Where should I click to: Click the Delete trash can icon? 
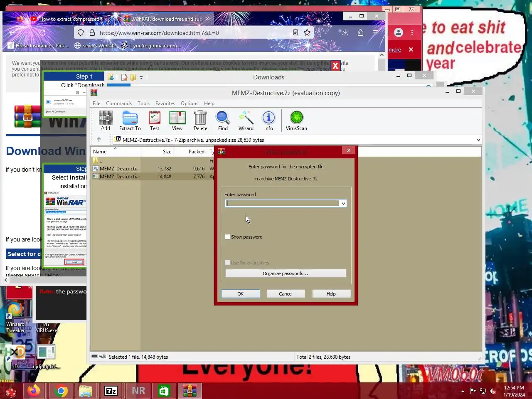point(200,121)
